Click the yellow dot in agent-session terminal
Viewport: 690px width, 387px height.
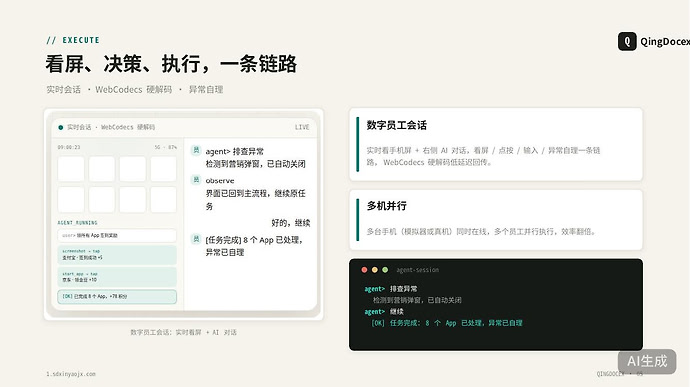click(375, 270)
